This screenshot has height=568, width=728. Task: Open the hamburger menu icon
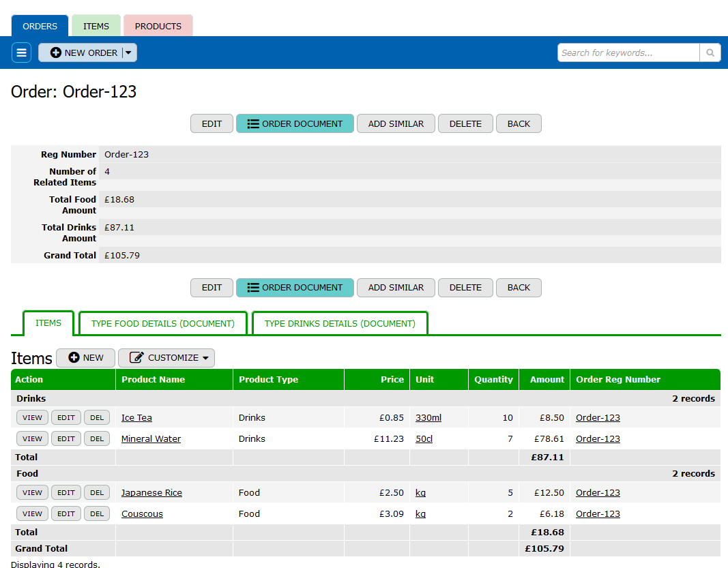pos(22,53)
